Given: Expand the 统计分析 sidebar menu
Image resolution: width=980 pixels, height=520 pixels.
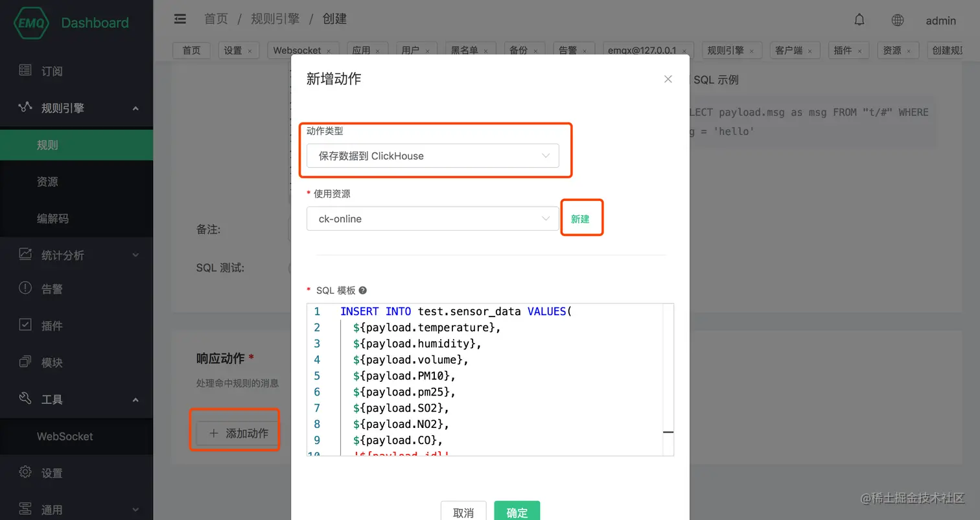Looking at the screenshot, I should pyautogui.click(x=135, y=255).
